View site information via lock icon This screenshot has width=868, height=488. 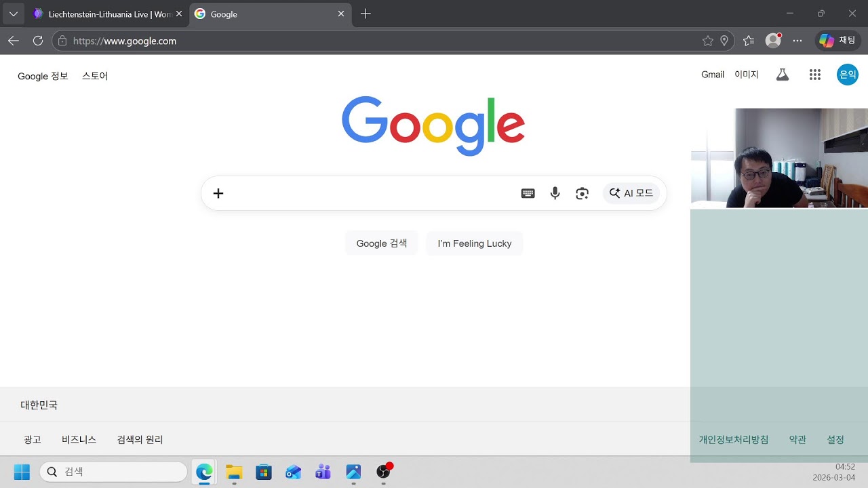[x=62, y=41]
